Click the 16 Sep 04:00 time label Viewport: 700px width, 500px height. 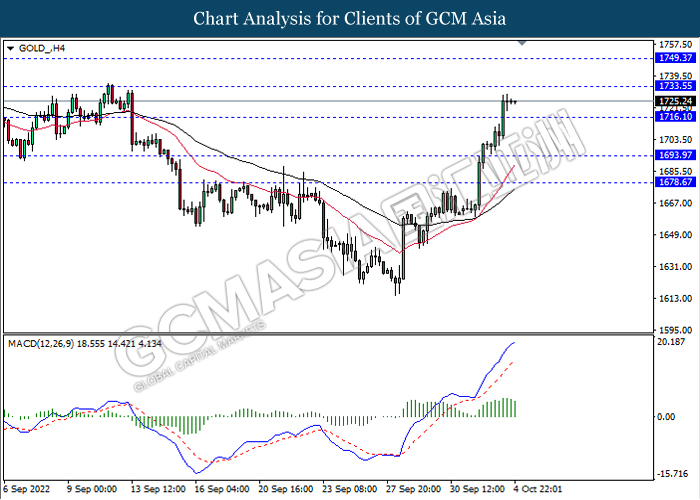pos(222,489)
